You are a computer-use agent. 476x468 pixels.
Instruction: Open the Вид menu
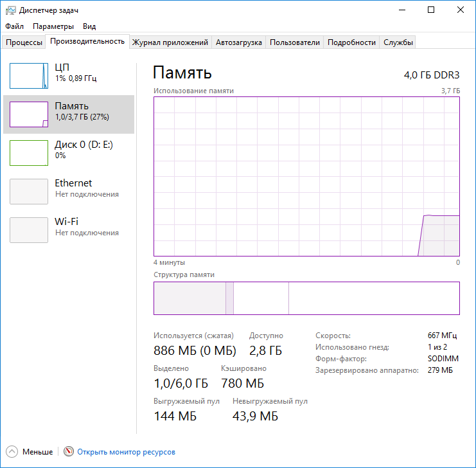point(89,26)
